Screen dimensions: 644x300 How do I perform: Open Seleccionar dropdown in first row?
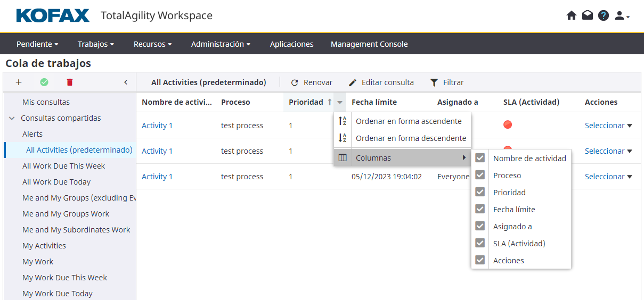pos(608,126)
